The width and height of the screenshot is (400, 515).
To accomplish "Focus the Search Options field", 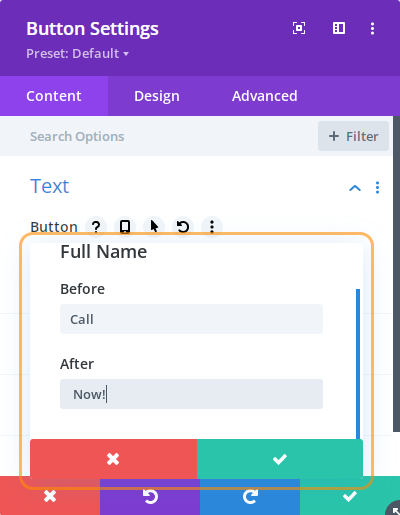I will (159, 136).
